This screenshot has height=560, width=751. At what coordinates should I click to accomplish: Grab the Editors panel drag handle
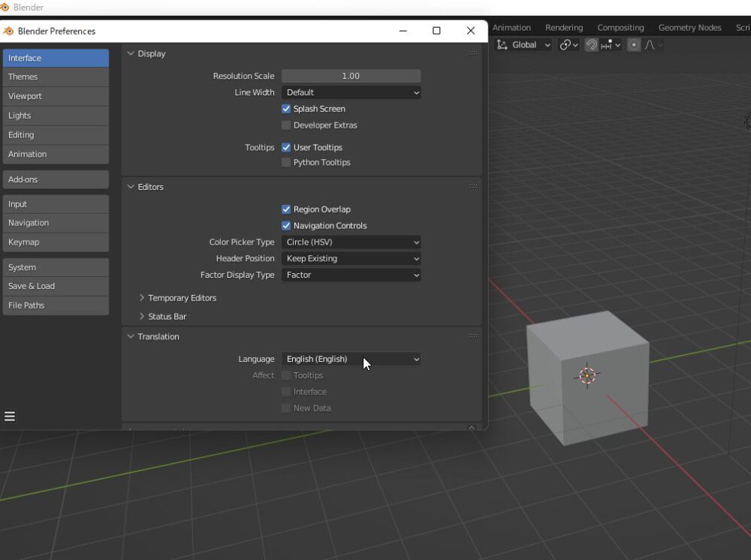click(472, 187)
